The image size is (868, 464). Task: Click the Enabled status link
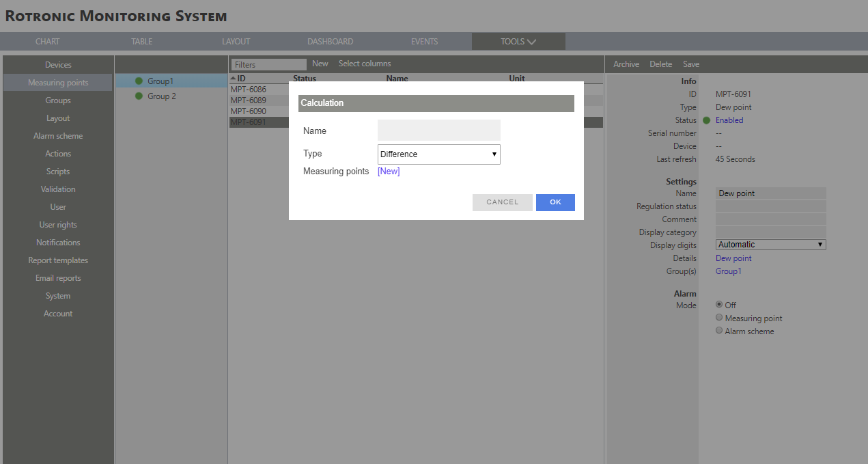pos(729,120)
